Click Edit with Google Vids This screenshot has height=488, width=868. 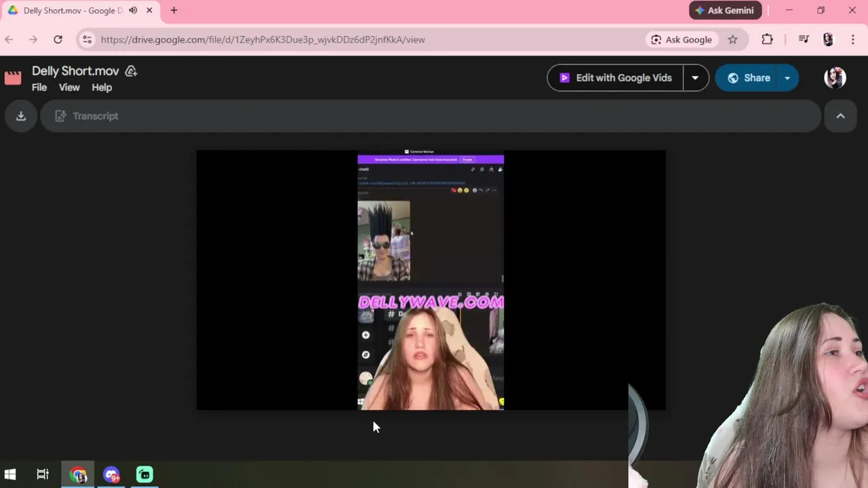pos(615,78)
